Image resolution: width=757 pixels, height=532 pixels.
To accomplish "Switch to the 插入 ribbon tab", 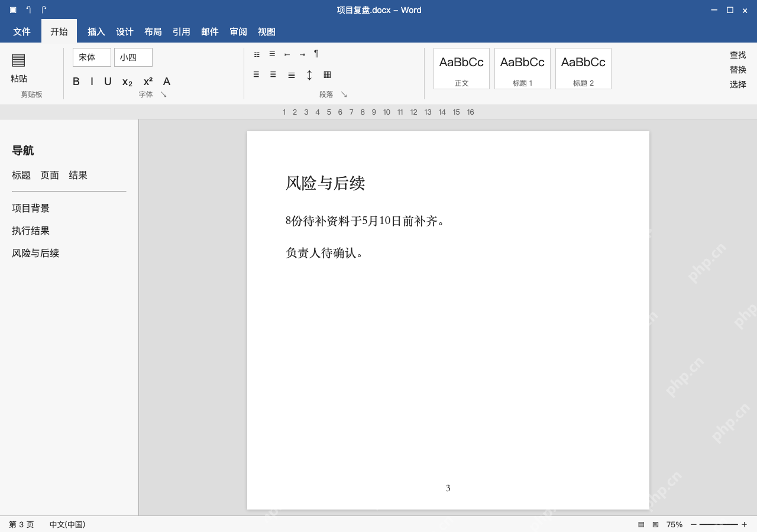I will pyautogui.click(x=96, y=32).
